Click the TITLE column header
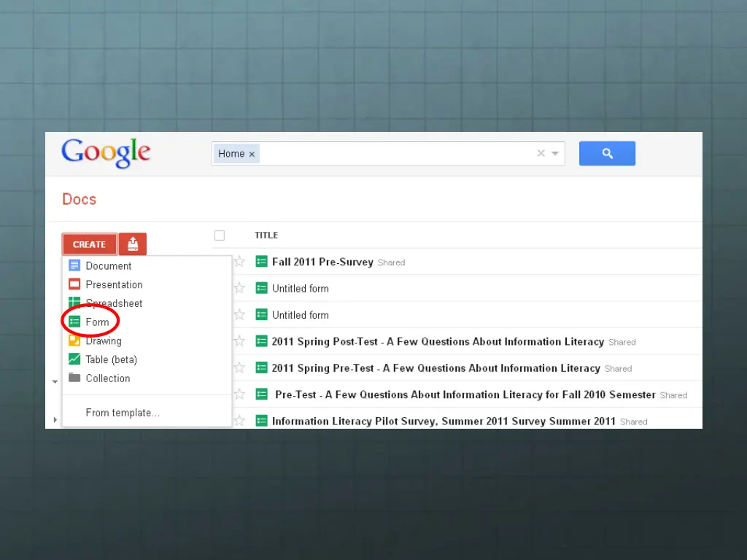The image size is (747, 560). tap(266, 236)
